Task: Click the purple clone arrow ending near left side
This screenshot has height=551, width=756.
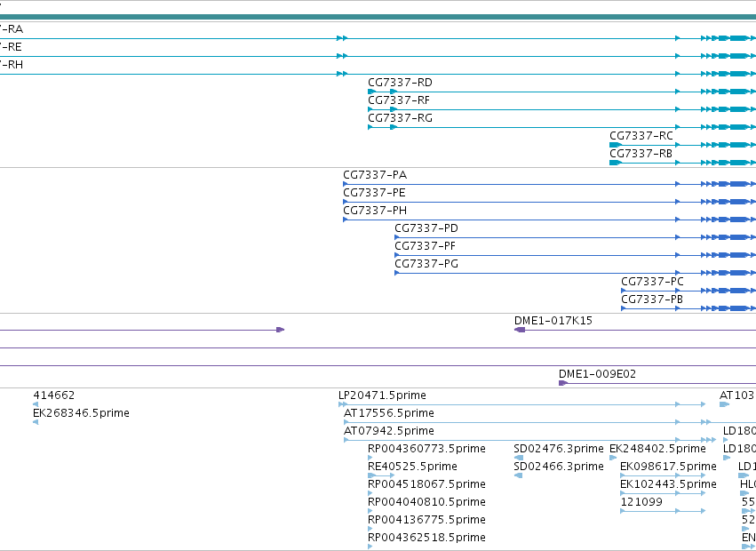Action: pos(280,330)
